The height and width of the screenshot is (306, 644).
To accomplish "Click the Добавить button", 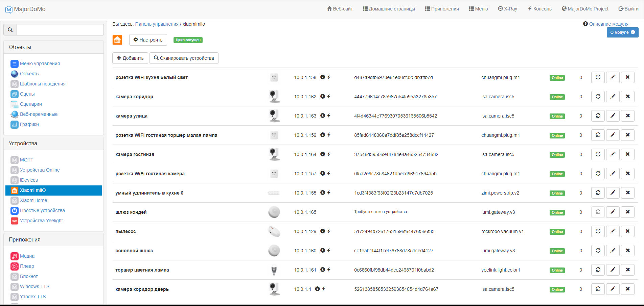I will click(x=130, y=58).
